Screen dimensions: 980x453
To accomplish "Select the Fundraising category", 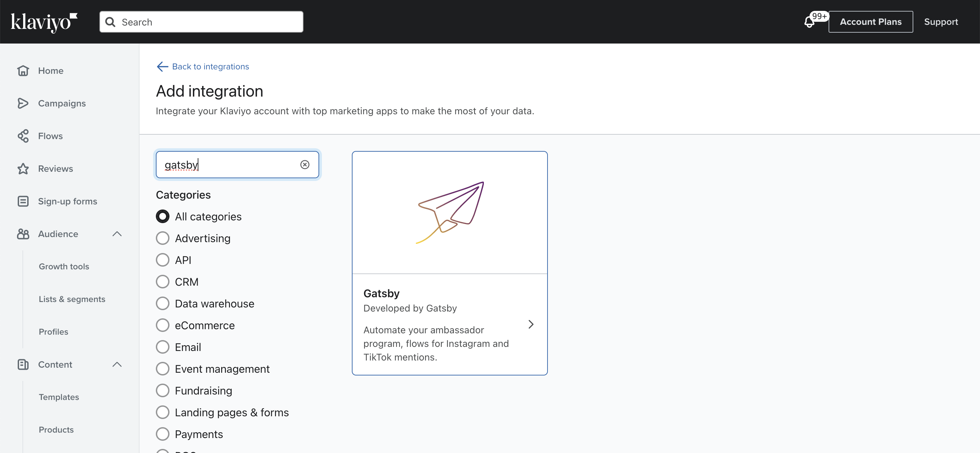I will pyautogui.click(x=162, y=391).
